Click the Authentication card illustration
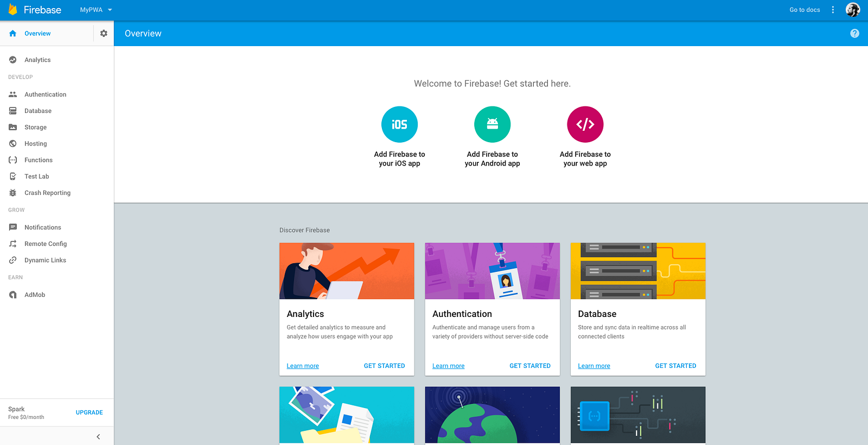 pos(492,271)
